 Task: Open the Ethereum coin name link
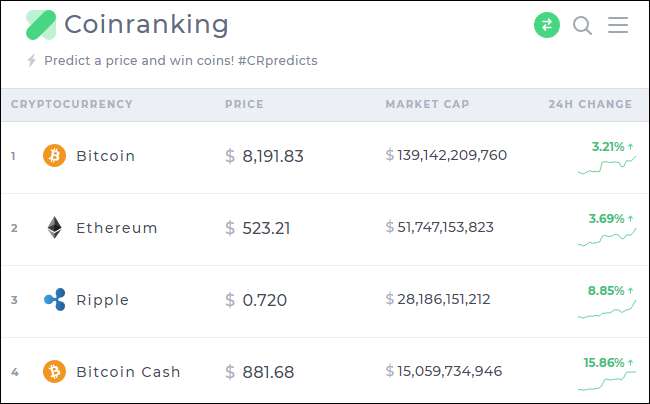pos(117,228)
